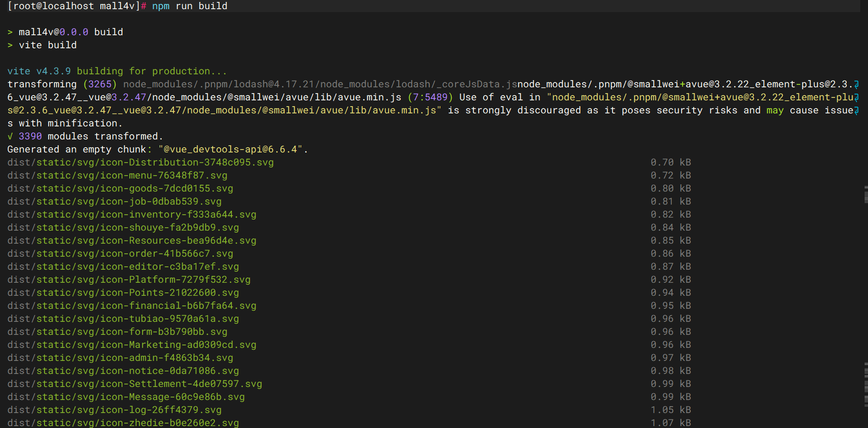Viewport: 868px width, 428px height.
Task: Click the checkmark before 3390 modules transformed
Action: (10, 137)
